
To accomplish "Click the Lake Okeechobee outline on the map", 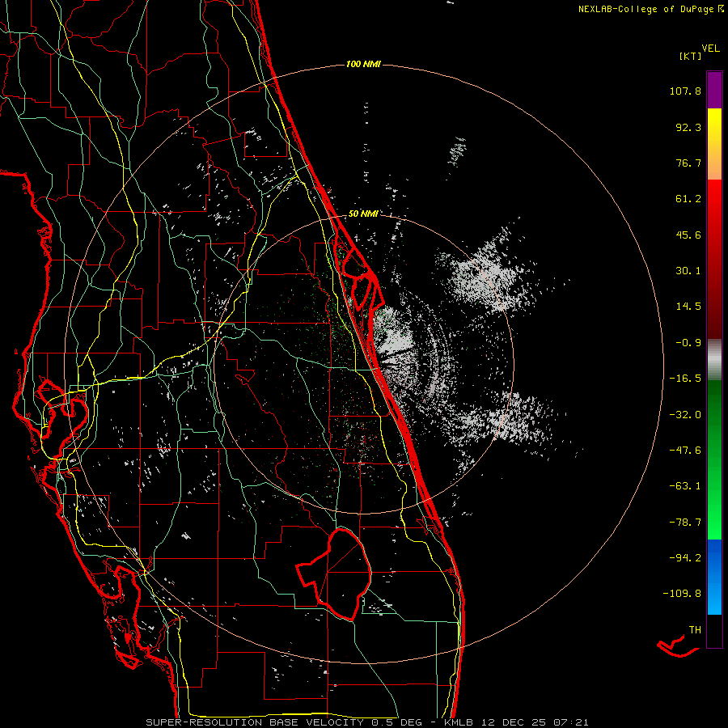I will (x=334, y=574).
